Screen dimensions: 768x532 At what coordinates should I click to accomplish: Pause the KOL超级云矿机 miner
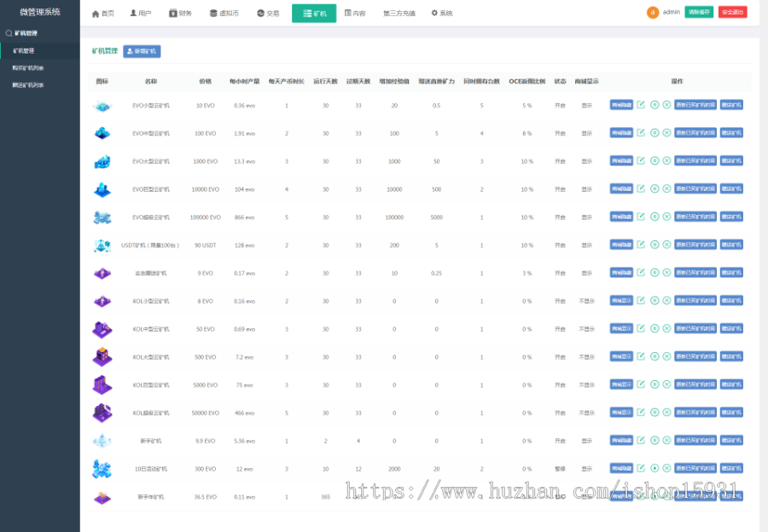[x=654, y=413]
